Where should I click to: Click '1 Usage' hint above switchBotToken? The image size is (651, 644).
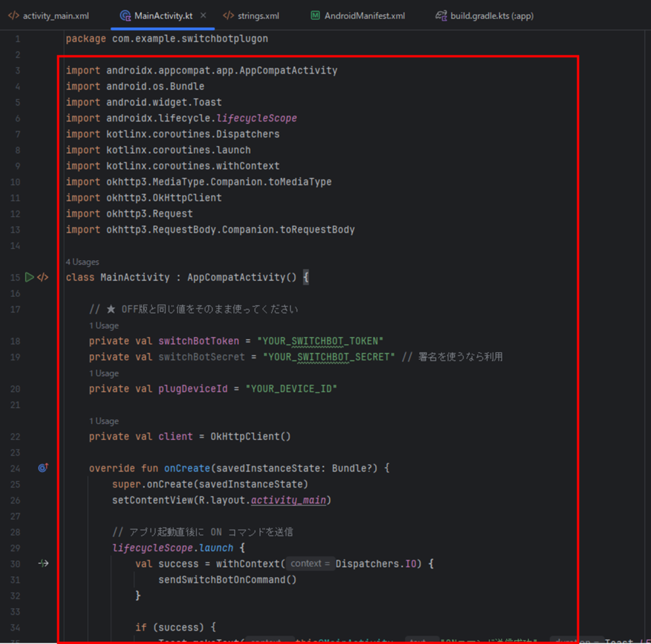click(104, 325)
